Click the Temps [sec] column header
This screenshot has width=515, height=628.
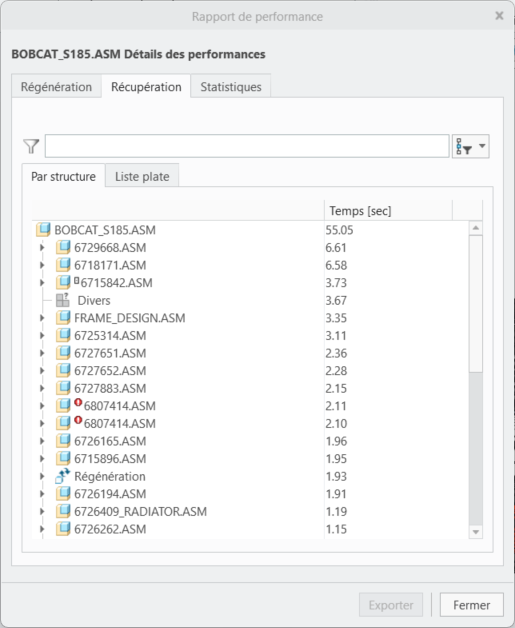click(388, 211)
